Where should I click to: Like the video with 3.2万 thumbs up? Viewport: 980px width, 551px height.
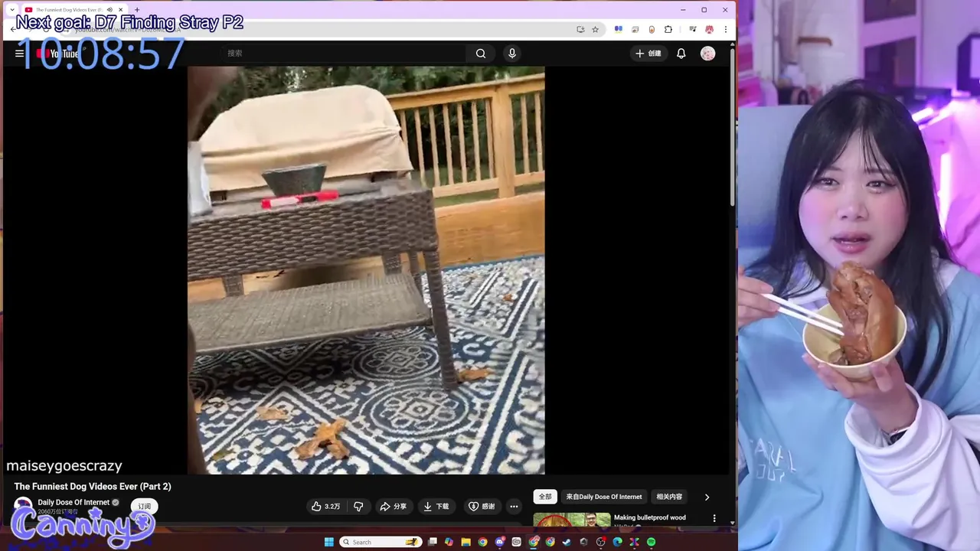pyautogui.click(x=326, y=507)
